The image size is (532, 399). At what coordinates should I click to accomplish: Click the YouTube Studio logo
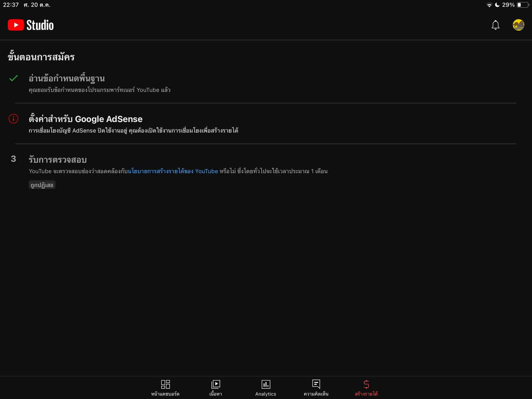coord(31,25)
